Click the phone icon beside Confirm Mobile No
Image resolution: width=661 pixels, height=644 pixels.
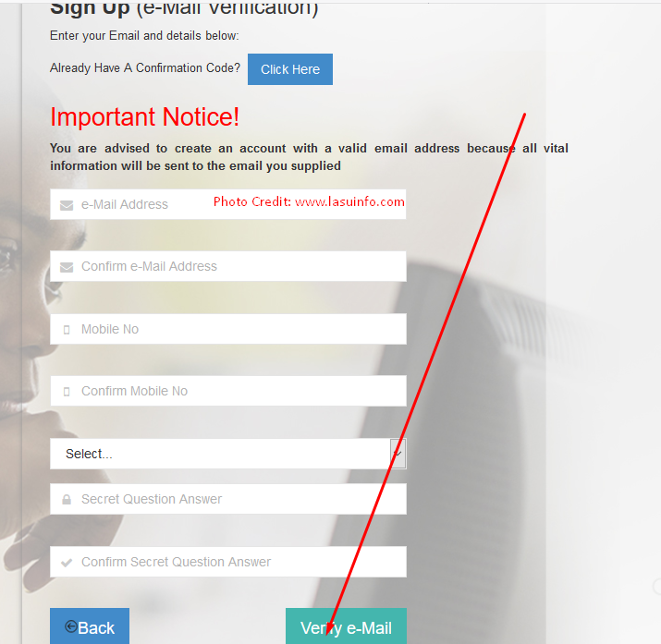pyautogui.click(x=67, y=392)
